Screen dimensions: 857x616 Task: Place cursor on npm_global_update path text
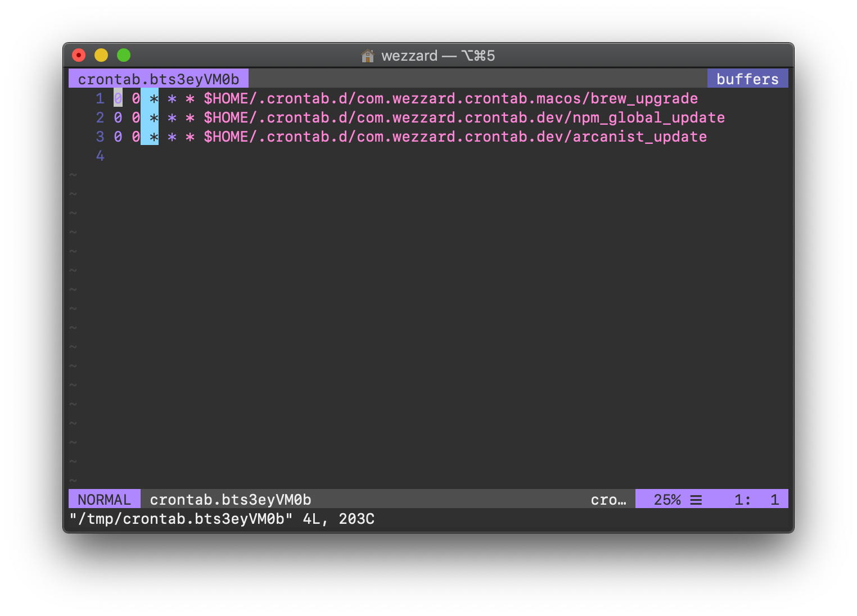(648, 118)
